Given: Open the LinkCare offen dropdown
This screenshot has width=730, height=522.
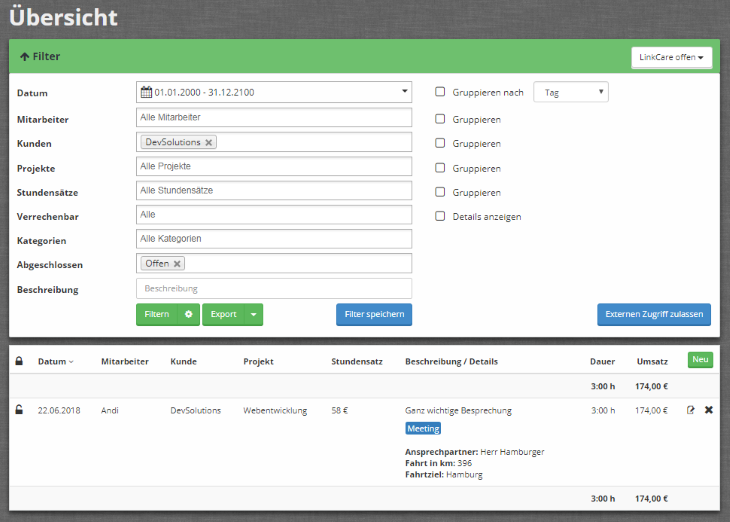Looking at the screenshot, I should click(x=671, y=57).
